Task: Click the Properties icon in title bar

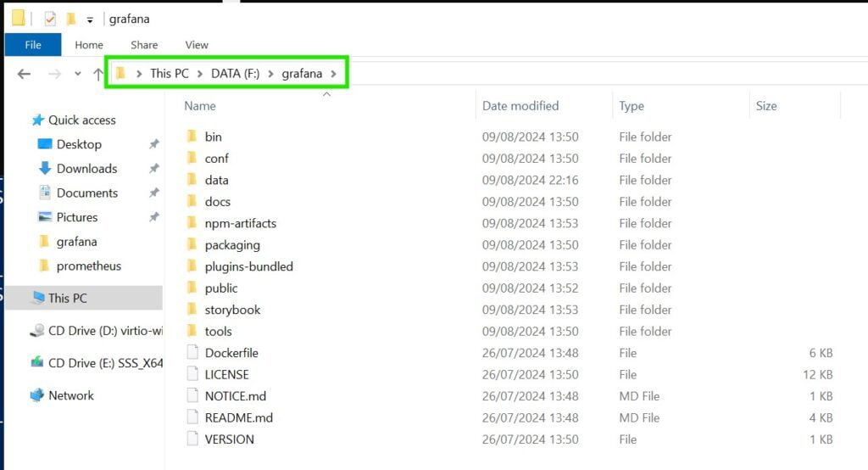Action: tap(50, 19)
